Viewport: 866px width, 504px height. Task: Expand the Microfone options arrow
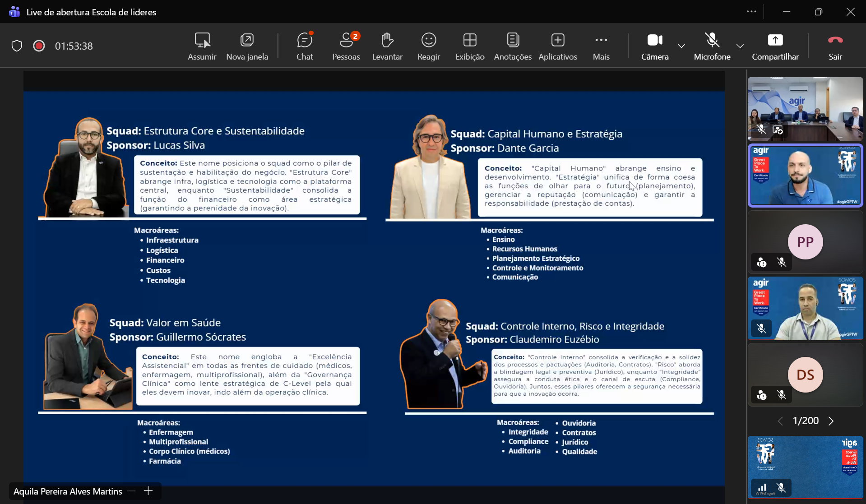click(x=740, y=46)
